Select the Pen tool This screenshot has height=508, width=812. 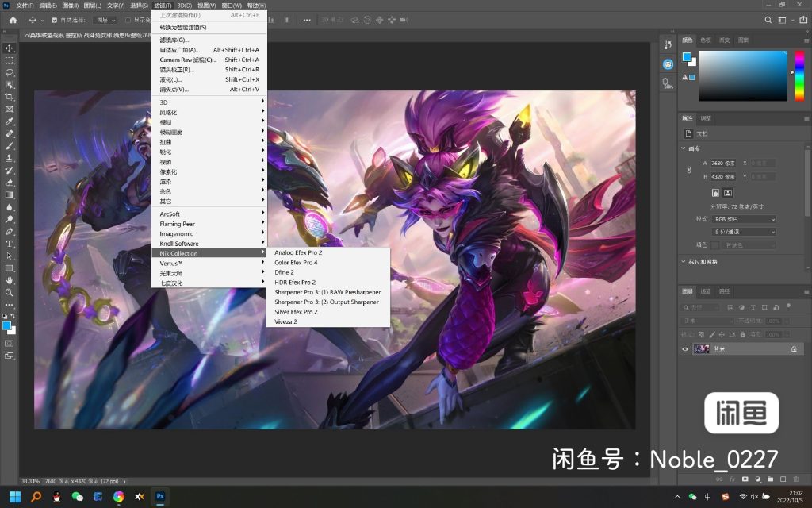click(10, 232)
